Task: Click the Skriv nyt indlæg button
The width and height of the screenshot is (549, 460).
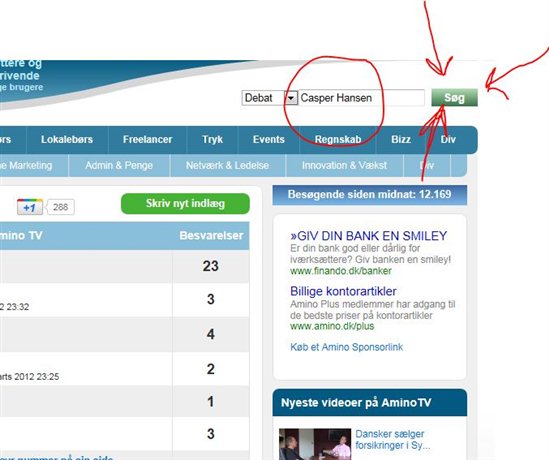Action: coord(185,203)
